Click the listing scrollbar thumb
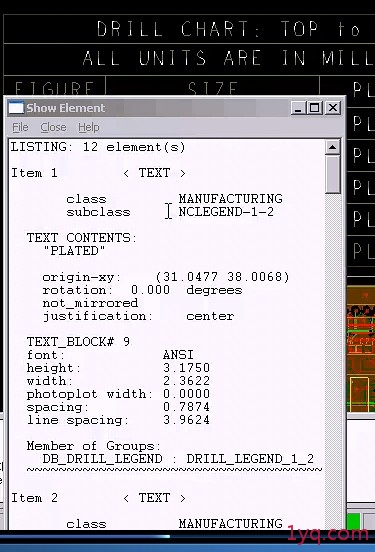375x552 pixels. pyautogui.click(x=332, y=174)
